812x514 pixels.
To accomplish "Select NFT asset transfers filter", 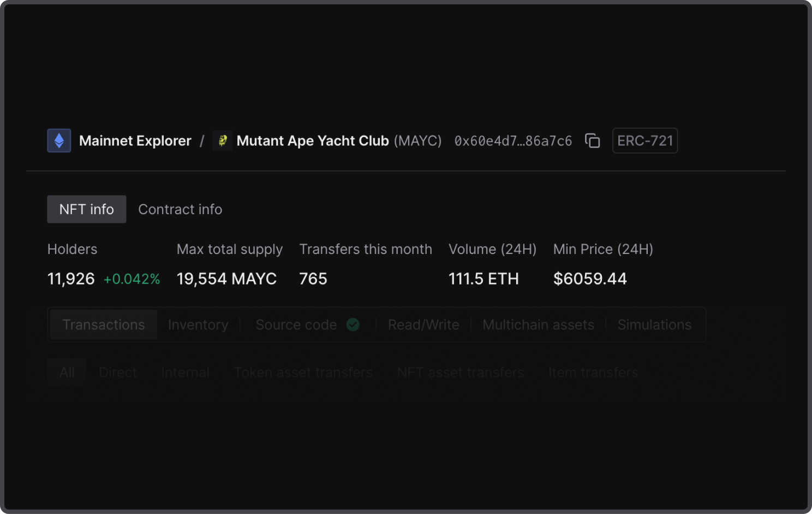I will pyautogui.click(x=461, y=373).
